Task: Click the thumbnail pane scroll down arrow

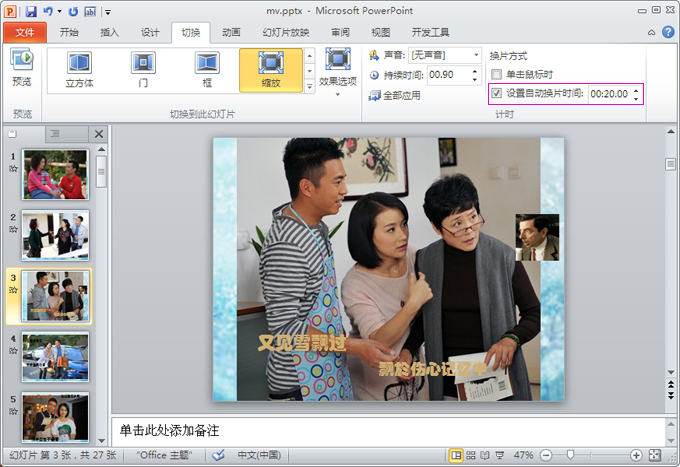Action: click(101, 441)
